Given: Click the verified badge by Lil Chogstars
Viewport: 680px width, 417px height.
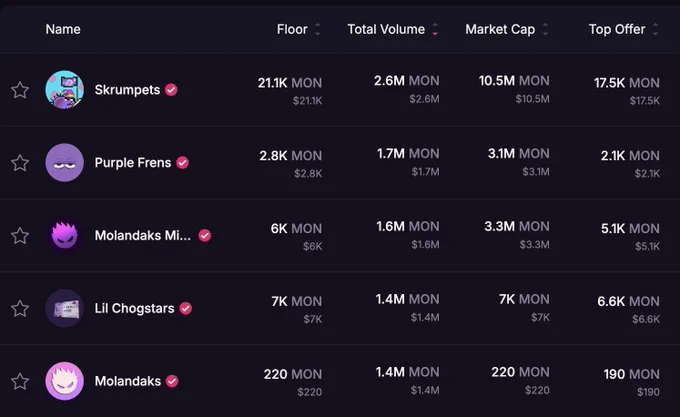Looking at the screenshot, I should [186, 308].
